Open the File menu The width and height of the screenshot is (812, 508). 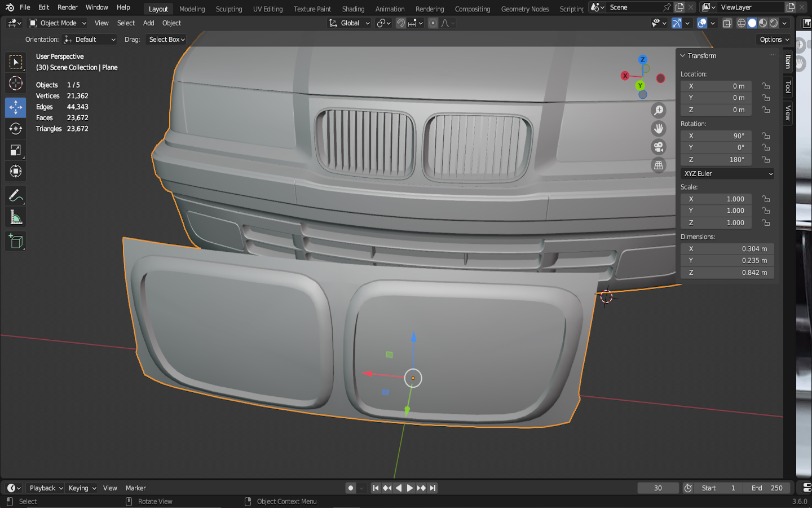pyautogui.click(x=25, y=7)
